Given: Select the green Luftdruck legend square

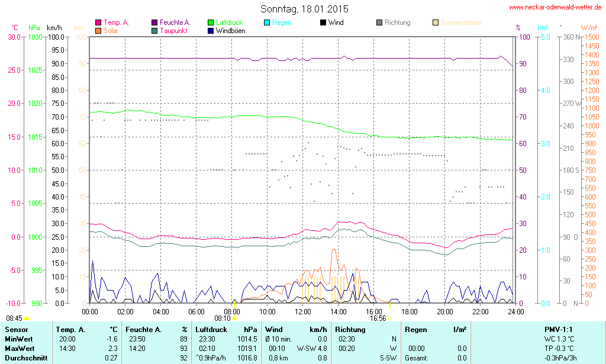Looking at the screenshot, I should [211, 22].
